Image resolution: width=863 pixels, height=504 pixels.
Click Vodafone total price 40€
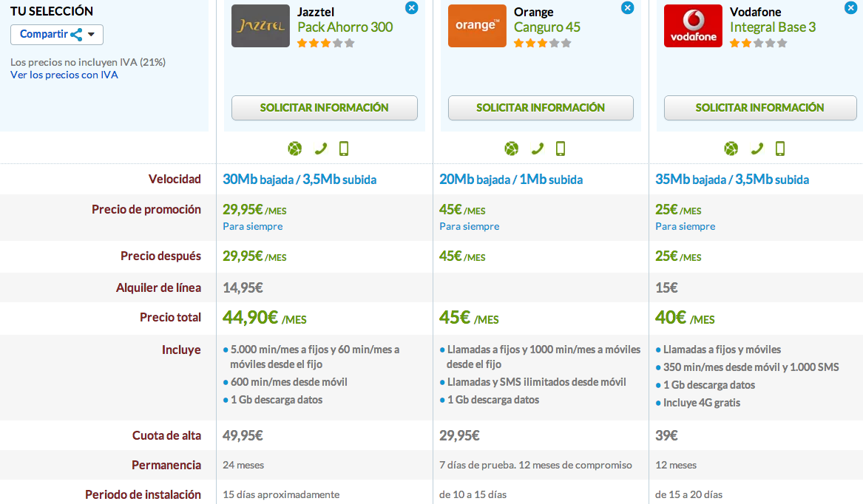[x=671, y=318]
